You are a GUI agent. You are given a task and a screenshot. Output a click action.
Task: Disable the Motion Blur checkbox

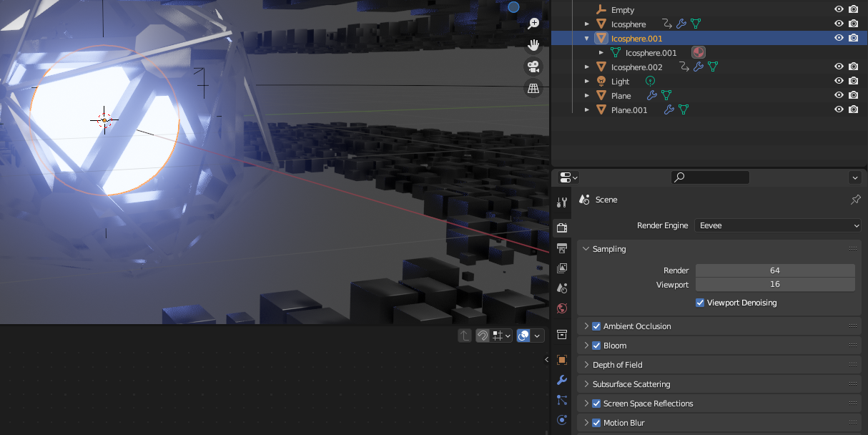[596, 423]
